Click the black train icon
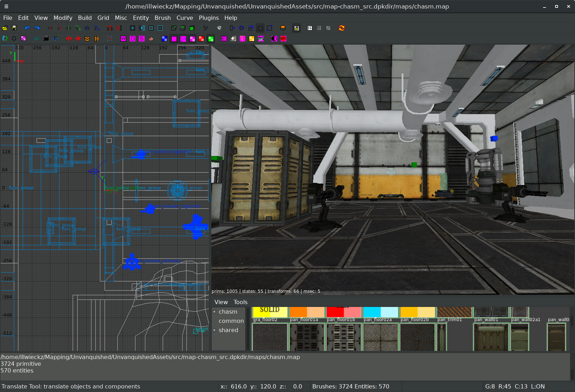 [46, 39]
